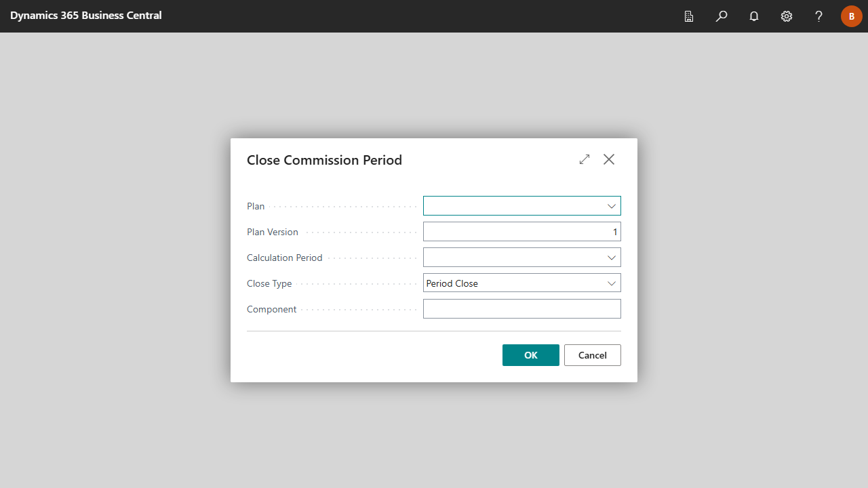
Task: Close the Close Commission Period dialog
Action: click(x=609, y=159)
